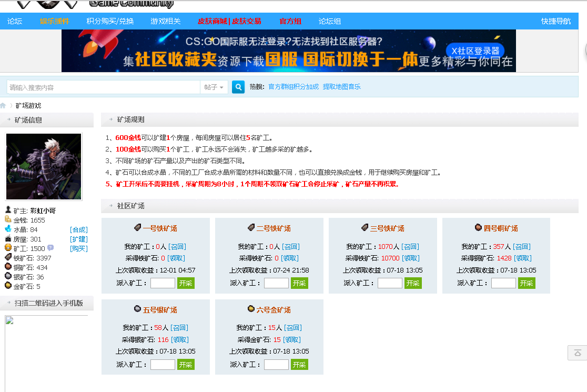Click the miner helmet icon beside 矿工 1500

[x=8, y=248]
